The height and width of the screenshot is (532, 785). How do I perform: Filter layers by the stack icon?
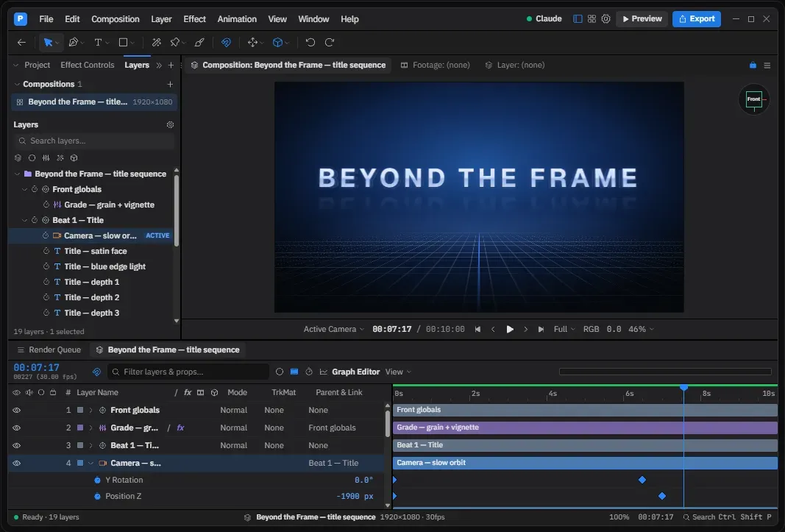click(18, 157)
